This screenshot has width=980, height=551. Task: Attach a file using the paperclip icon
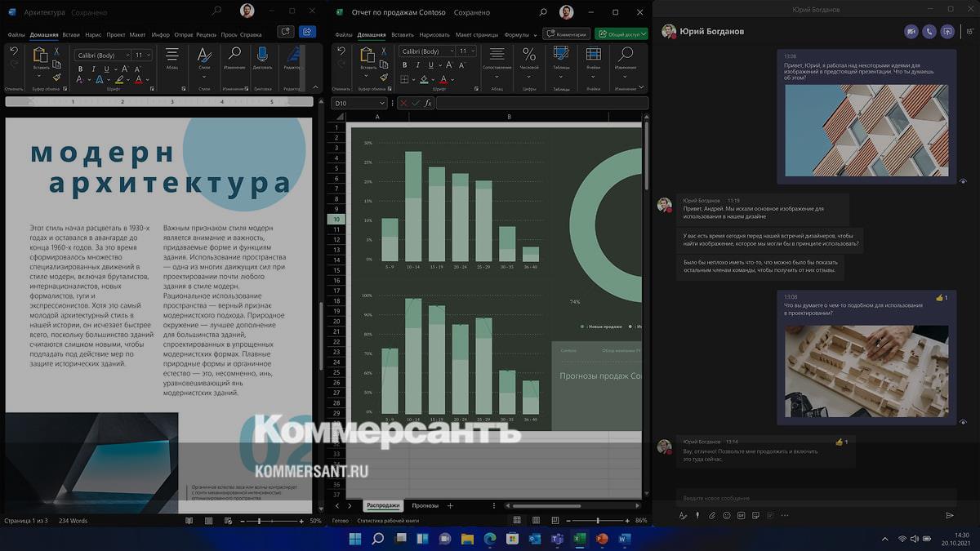pyautogui.click(x=712, y=516)
